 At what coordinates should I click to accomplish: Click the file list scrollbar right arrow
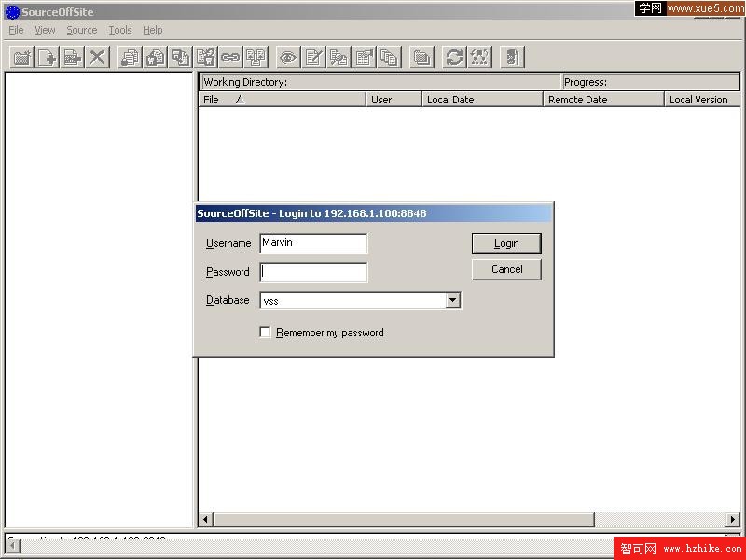(x=733, y=520)
